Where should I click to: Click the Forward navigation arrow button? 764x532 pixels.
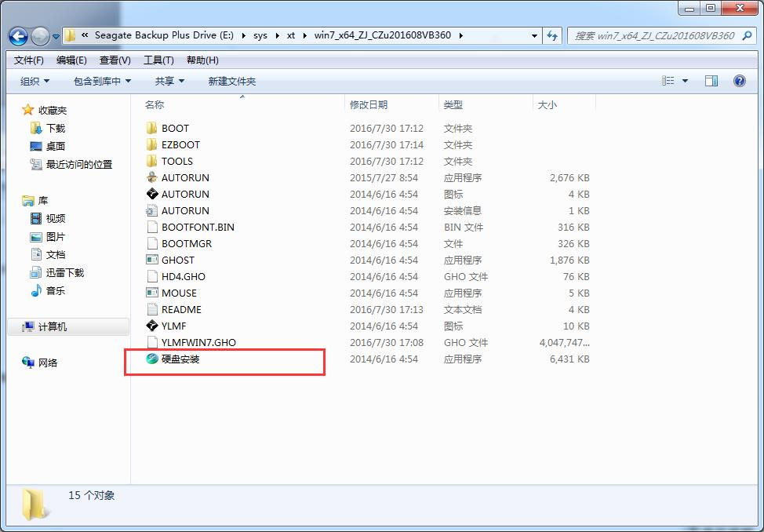(x=40, y=35)
